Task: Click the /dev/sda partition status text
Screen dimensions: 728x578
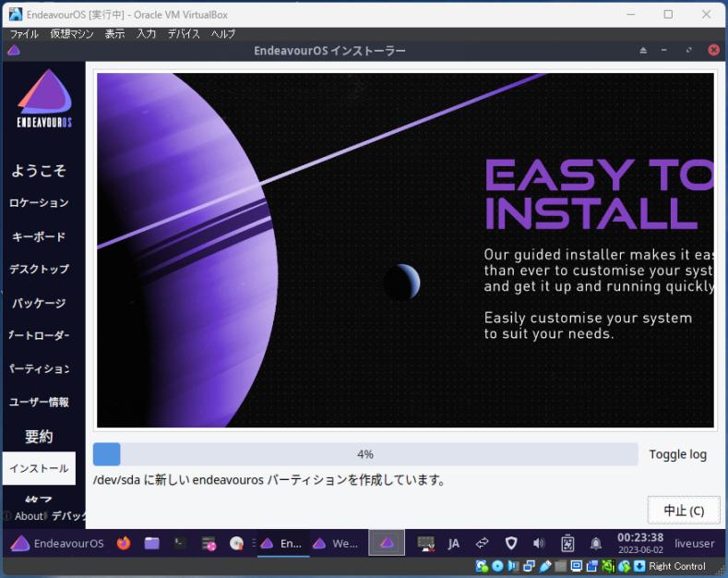Action: click(x=269, y=479)
